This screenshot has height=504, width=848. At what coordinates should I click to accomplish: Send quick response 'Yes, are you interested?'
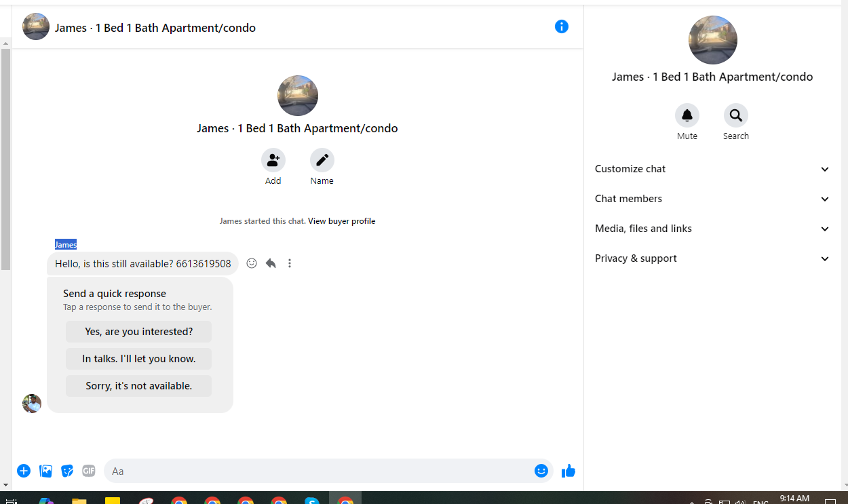pyautogui.click(x=139, y=332)
